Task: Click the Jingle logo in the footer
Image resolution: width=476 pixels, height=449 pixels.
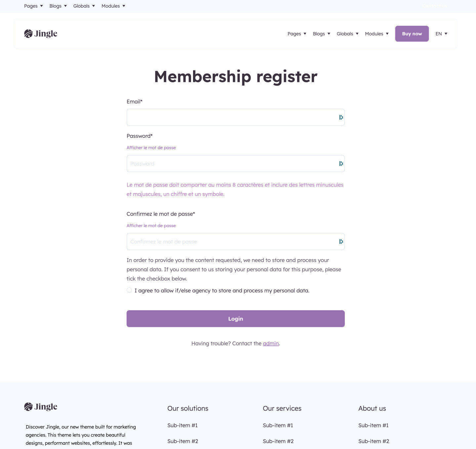Action: coord(41,407)
